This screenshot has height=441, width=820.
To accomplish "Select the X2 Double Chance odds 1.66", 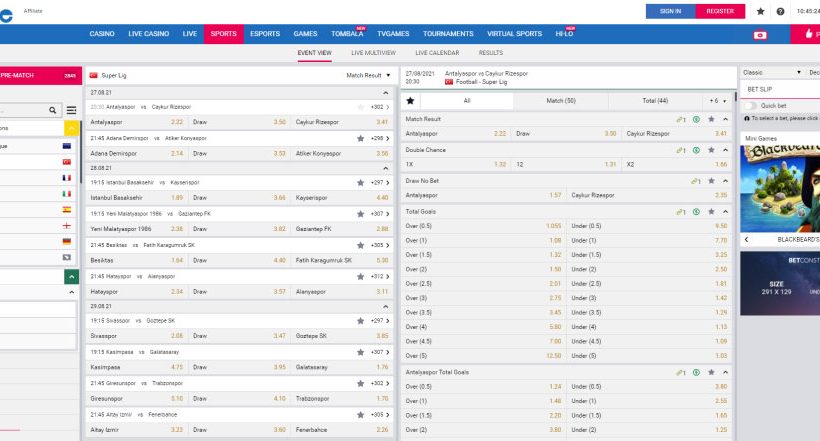I will pos(677,164).
